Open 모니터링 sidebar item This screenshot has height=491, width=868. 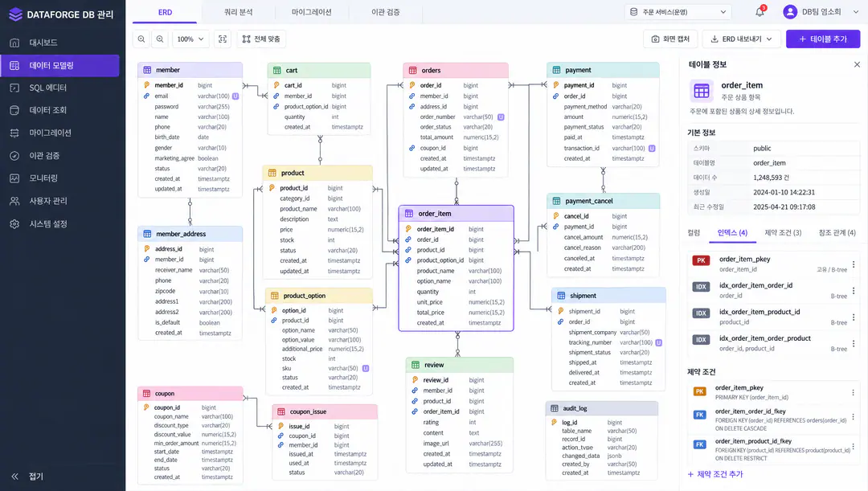(59, 178)
